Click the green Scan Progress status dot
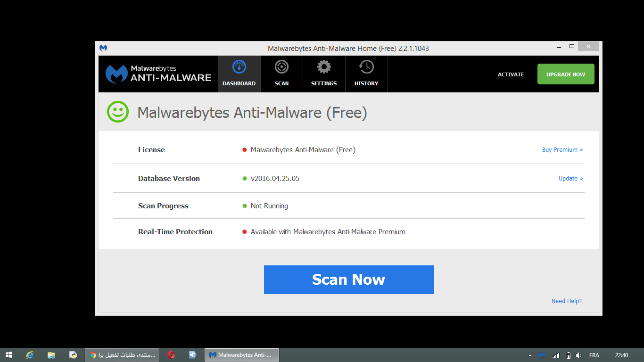The width and height of the screenshot is (644, 362). point(245,206)
